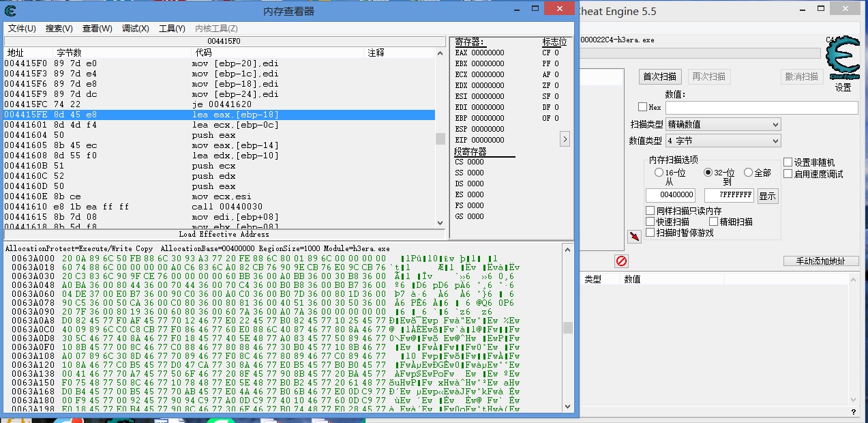Image resolution: width=868 pixels, height=423 pixels.
Task: Enable 同样扫描只读内存 checkbox
Action: pos(650,211)
